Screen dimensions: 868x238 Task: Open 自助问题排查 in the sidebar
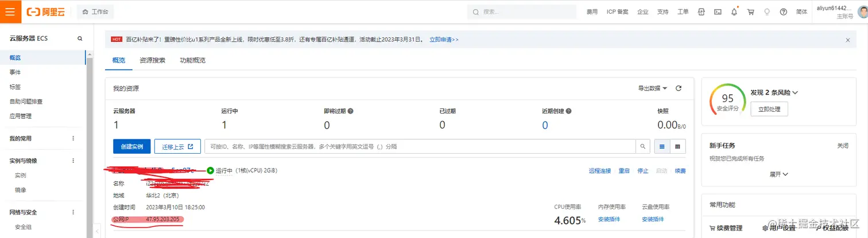click(x=26, y=102)
